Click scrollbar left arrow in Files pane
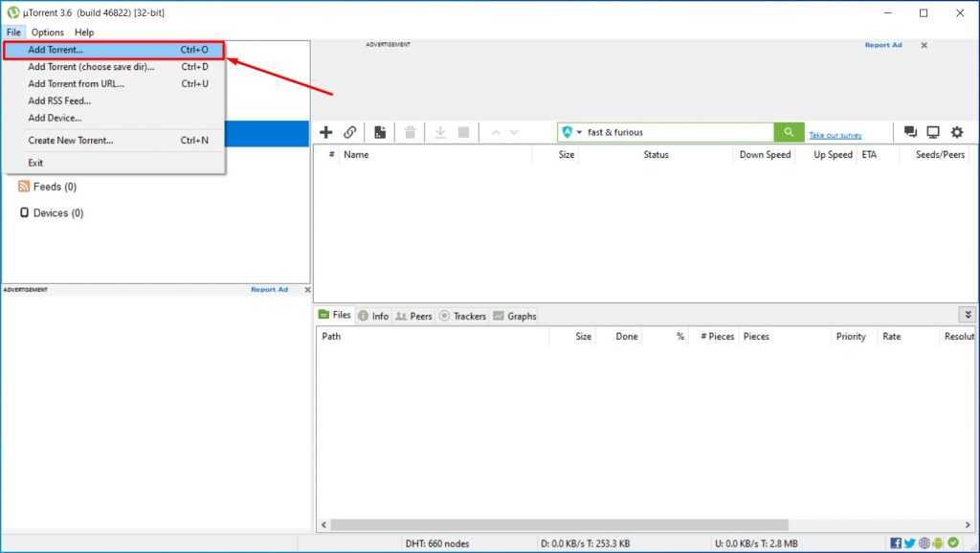Screen dimensions: 980x553 (x=323, y=524)
